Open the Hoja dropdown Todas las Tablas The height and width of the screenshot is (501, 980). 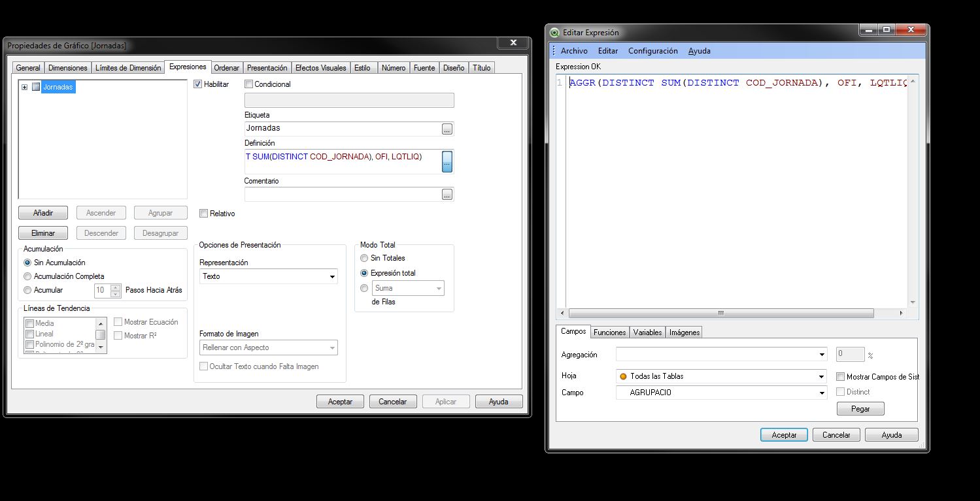click(x=722, y=376)
